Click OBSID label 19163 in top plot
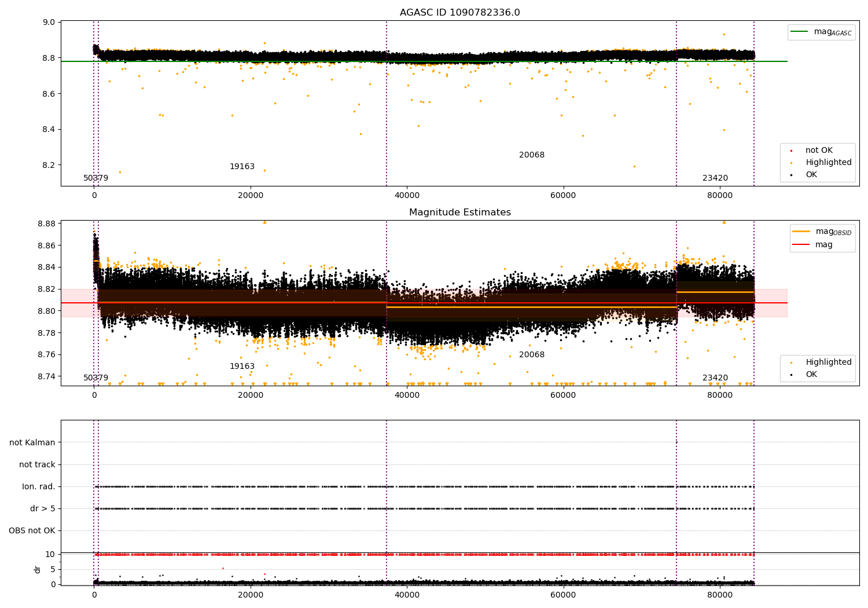This screenshot has width=868, height=608. click(242, 167)
